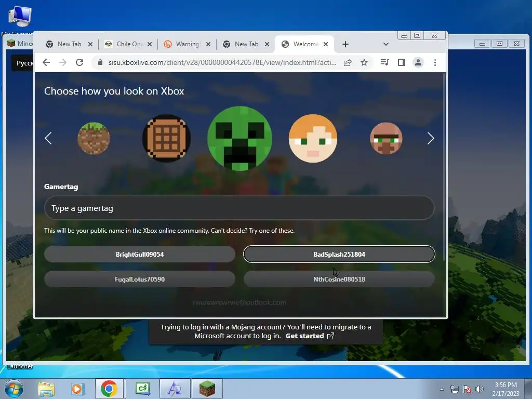Pick the green Creeper face avatar
The image size is (532, 399).
[x=240, y=138]
